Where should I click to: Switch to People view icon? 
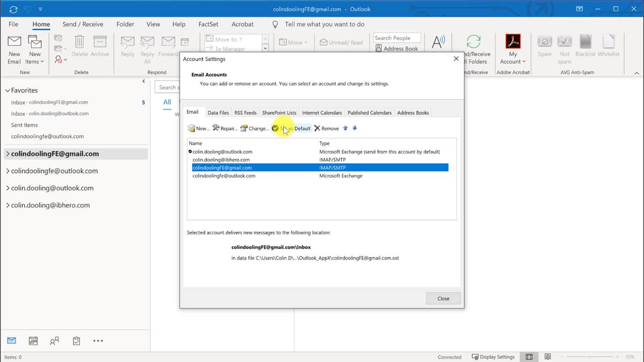55,341
